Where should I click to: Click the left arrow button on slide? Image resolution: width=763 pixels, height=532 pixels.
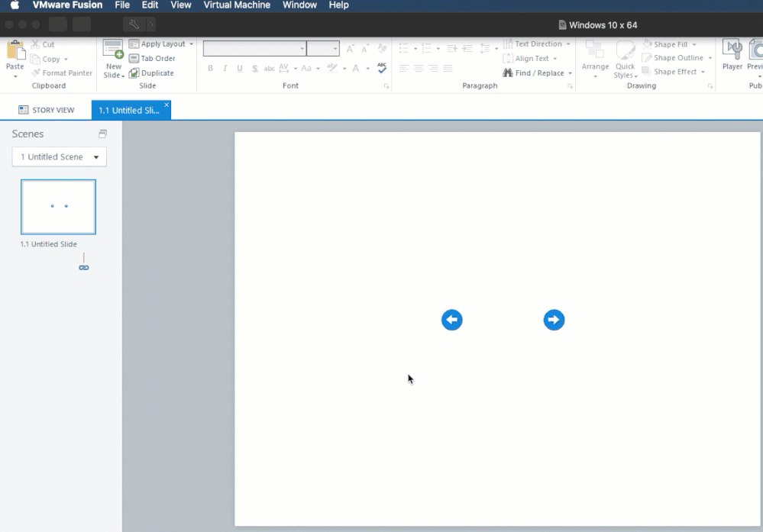(452, 320)
